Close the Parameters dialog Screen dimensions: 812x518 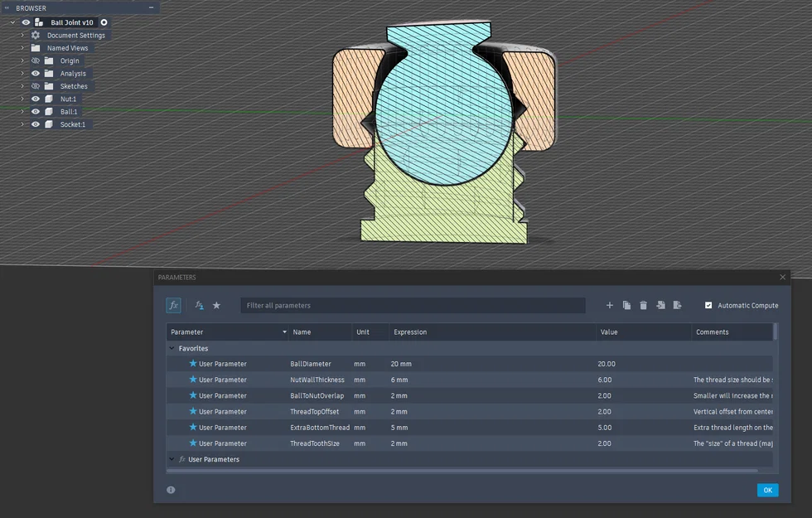tap(782, 277)
